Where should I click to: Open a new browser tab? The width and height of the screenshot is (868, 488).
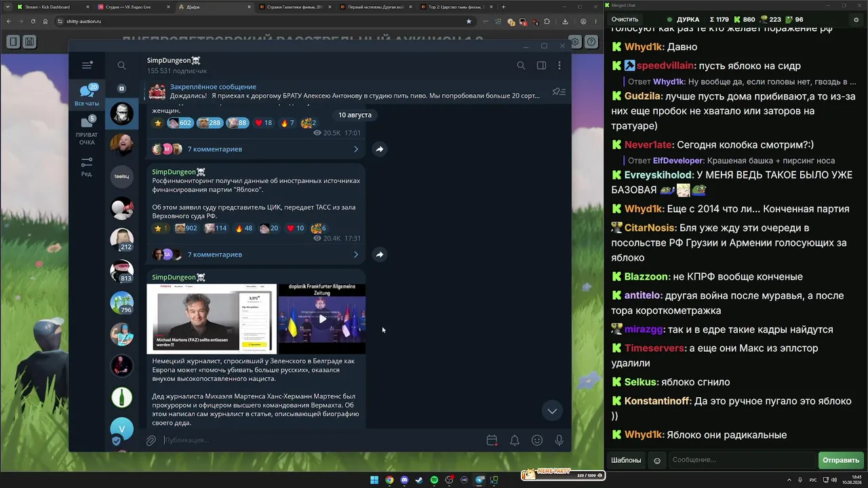coord(503,7)
